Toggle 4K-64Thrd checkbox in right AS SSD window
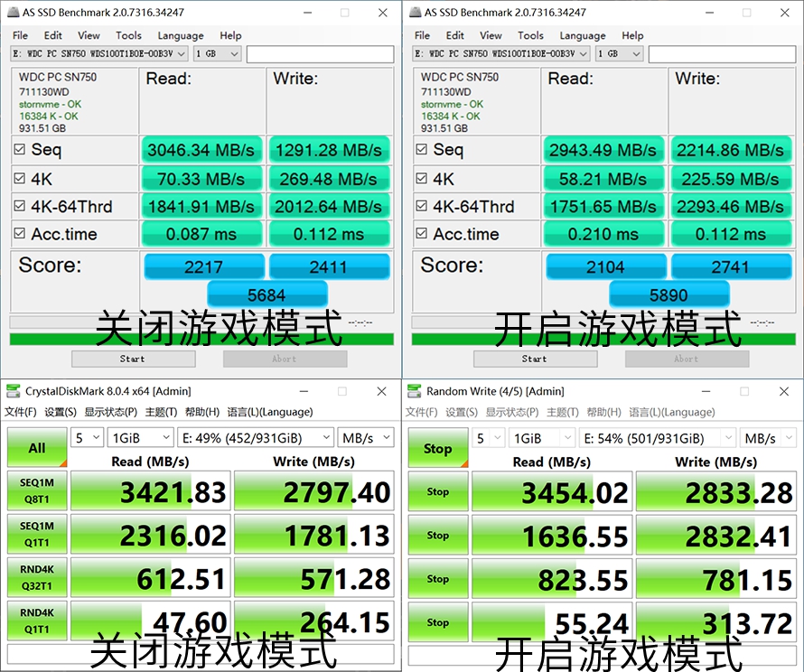This screenshot has height=672, width=804. (x=421, y=206)
